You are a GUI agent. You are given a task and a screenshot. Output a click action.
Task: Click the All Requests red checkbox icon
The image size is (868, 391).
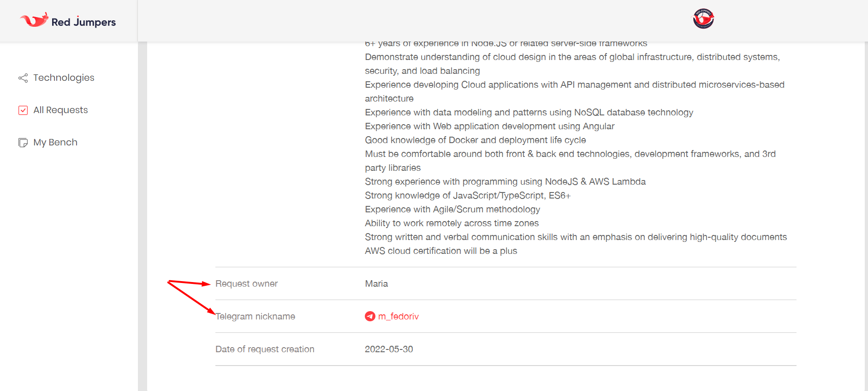23,110
